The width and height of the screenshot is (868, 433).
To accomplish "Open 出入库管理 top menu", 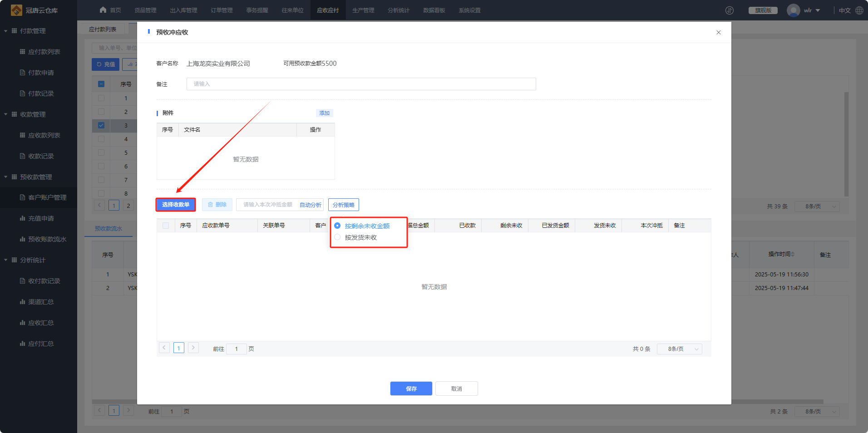I will click(183, 10).
